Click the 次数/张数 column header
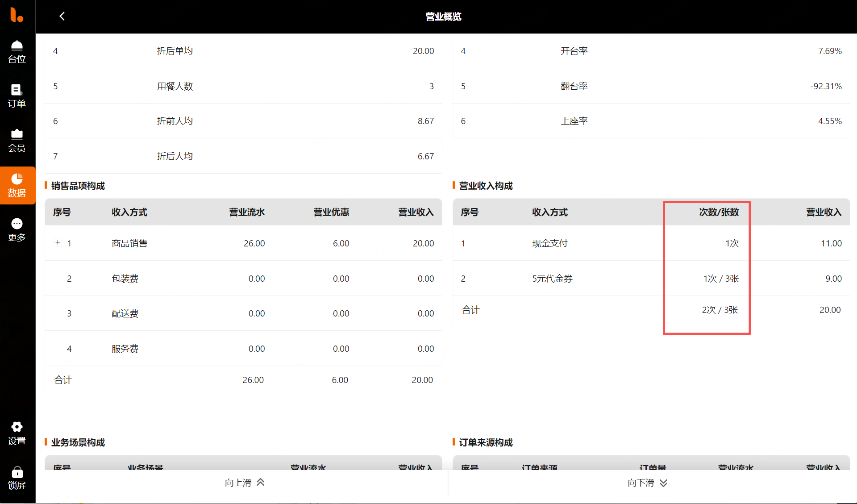Screen dimensions: 857x504 [x=718, y=212]
